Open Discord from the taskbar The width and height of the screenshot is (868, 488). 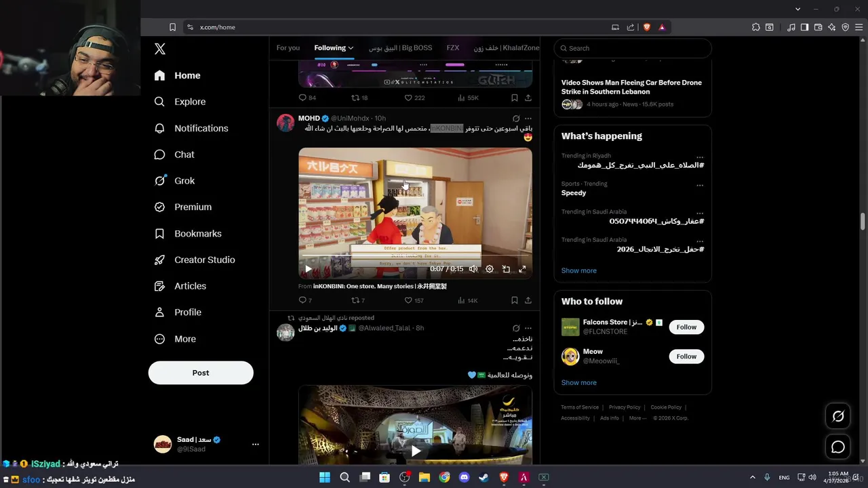point(464,477)
